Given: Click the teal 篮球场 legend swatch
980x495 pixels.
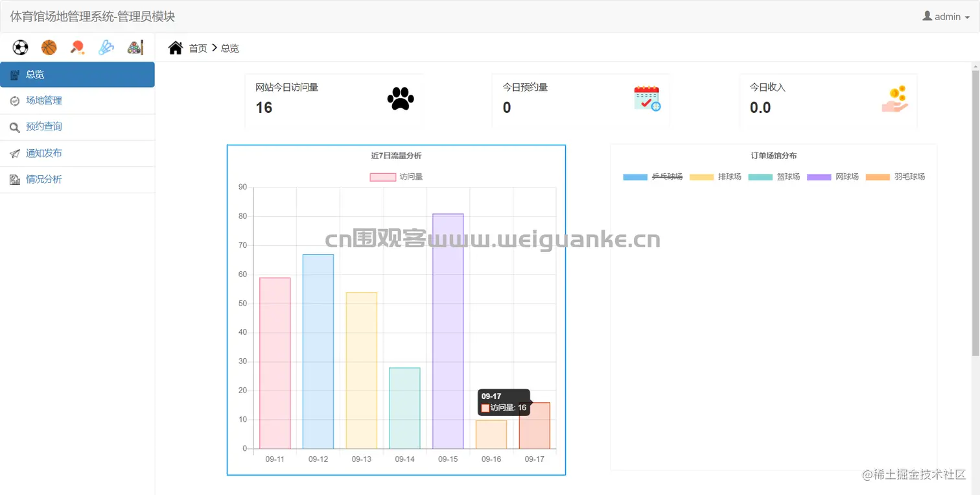Looking at the screenshot, I should tap(760, 177).
